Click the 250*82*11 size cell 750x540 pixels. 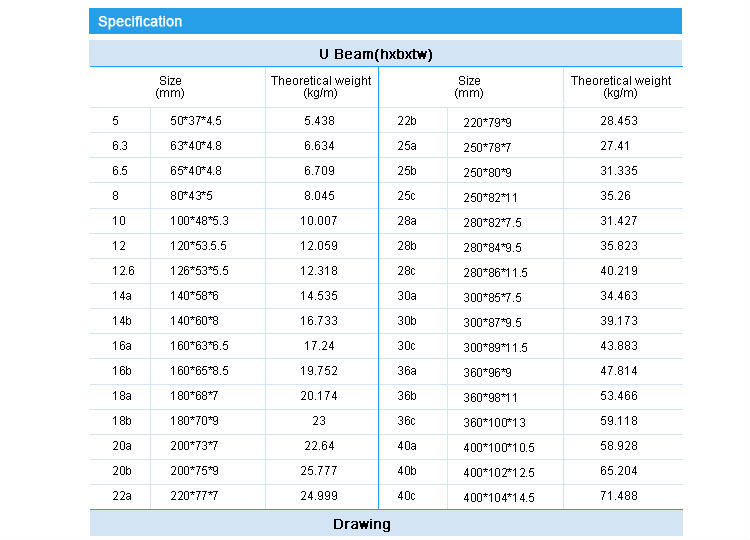[491, 197]
